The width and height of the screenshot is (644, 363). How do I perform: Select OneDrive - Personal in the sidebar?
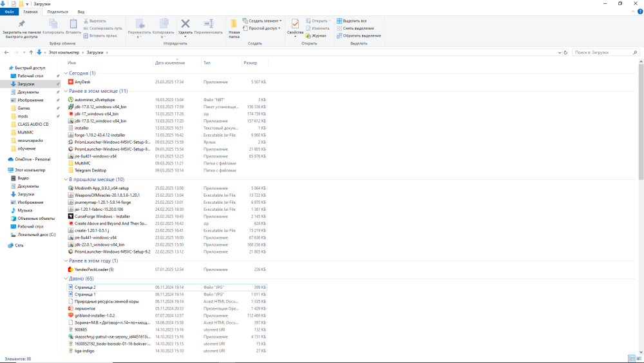(x=32, y=159)
